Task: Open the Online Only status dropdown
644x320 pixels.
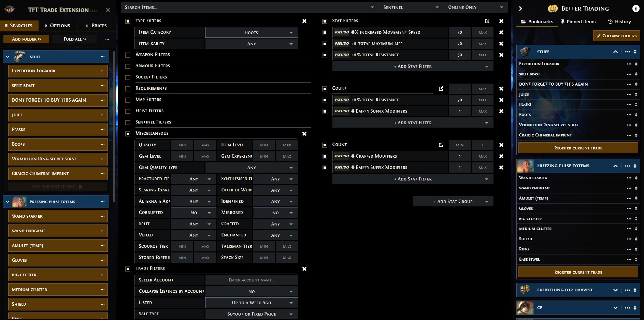Action: [476, 7]
